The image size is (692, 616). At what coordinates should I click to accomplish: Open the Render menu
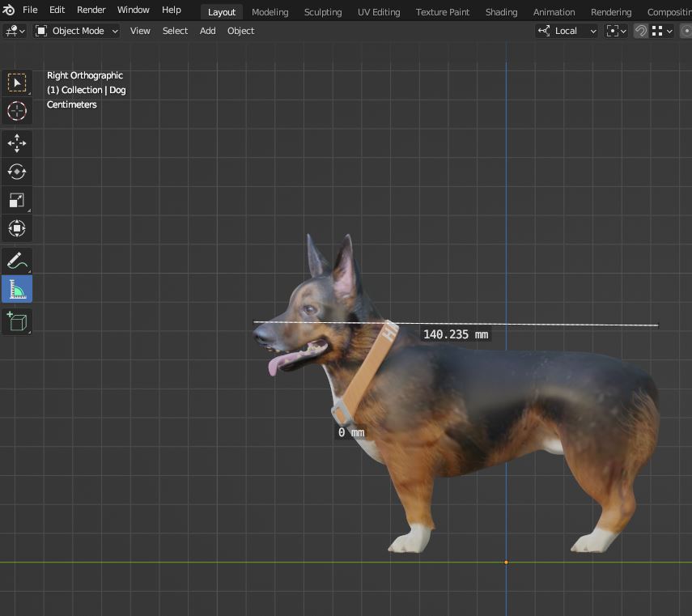pos(91,11)
